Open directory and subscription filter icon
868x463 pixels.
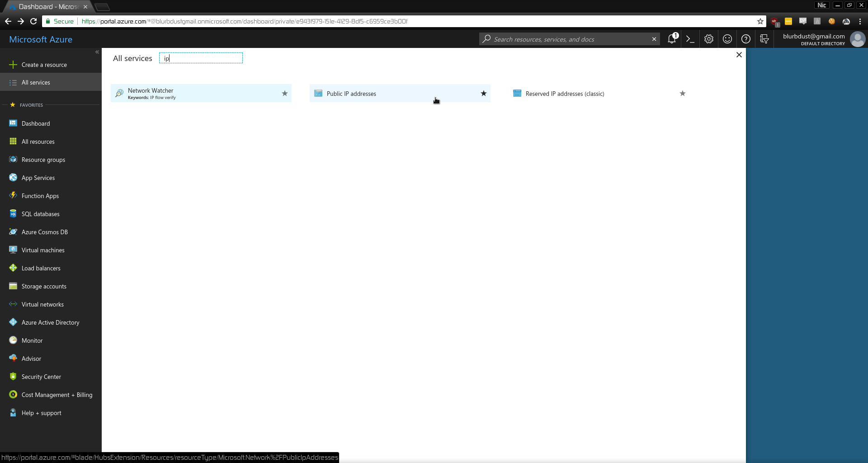[764, 39]
